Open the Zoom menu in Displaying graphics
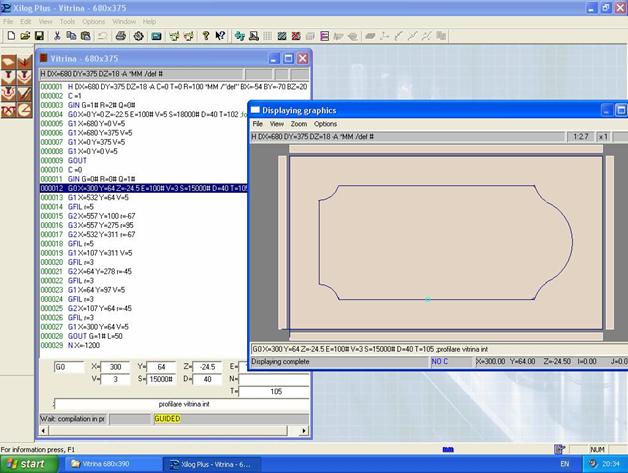The image size is (628, 473). point(298,123)
